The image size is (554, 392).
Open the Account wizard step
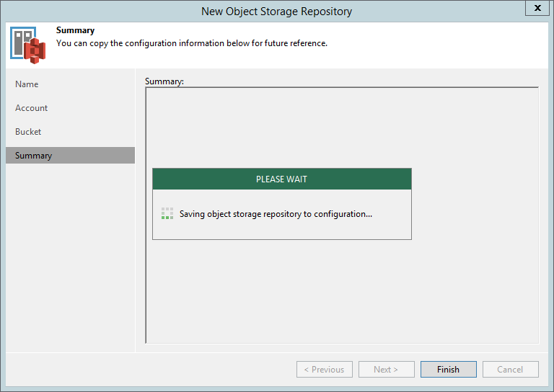point(31,108)
